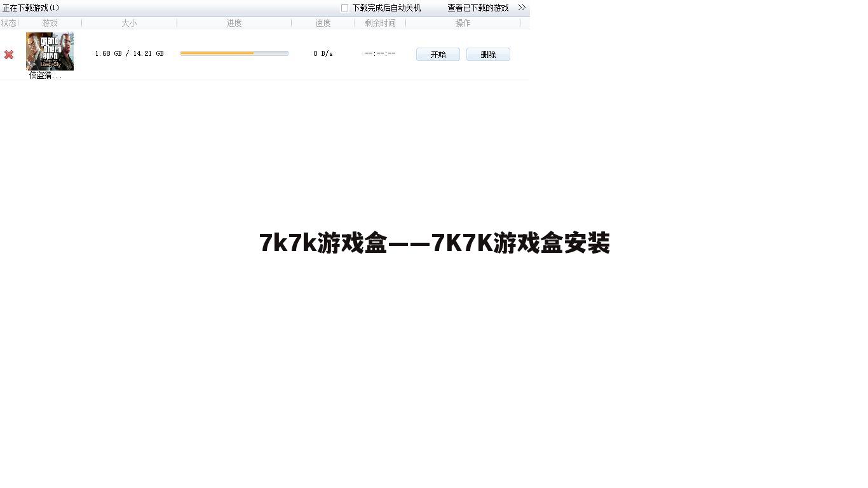
Task: Click the 游戏 column header
Action: pyautogui.click(x=50, y=23)
